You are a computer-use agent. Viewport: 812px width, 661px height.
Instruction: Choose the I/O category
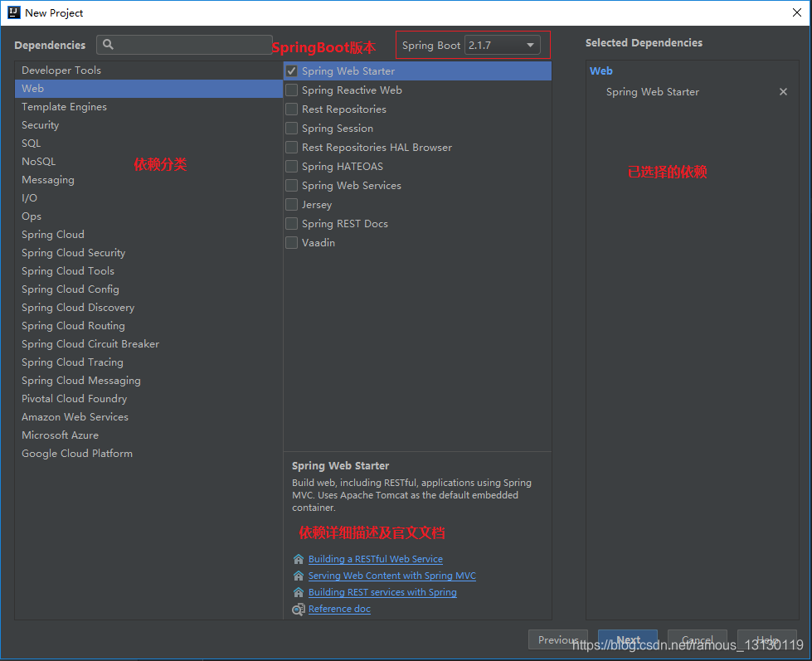148,197
